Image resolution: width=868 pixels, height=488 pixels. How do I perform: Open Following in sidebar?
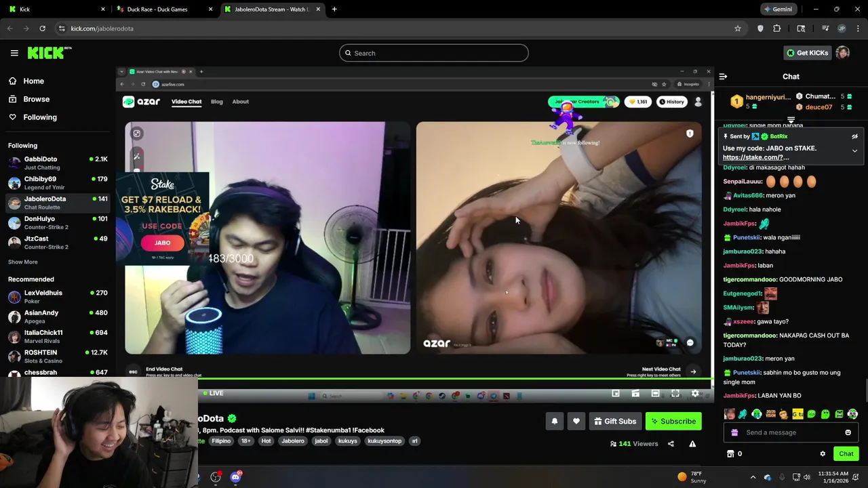tap(40, 117)
